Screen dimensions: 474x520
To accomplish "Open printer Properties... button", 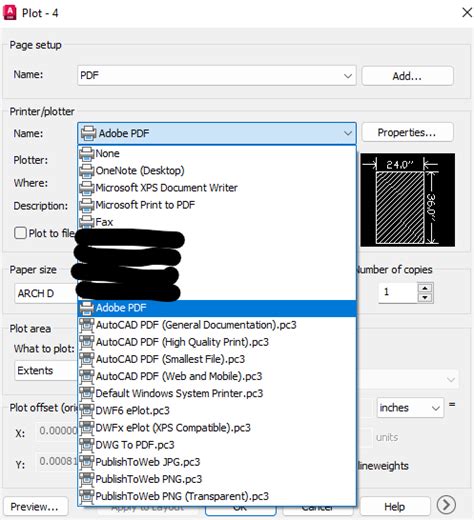I will (x=407, y=132).
